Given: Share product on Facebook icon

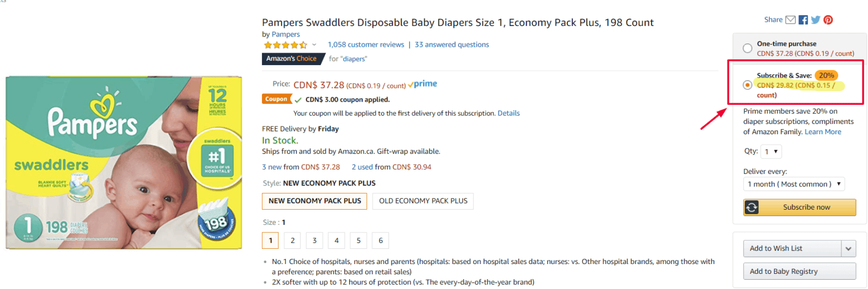Looking at the screenshot, I should pyautogui.click(x=803, y=20).
